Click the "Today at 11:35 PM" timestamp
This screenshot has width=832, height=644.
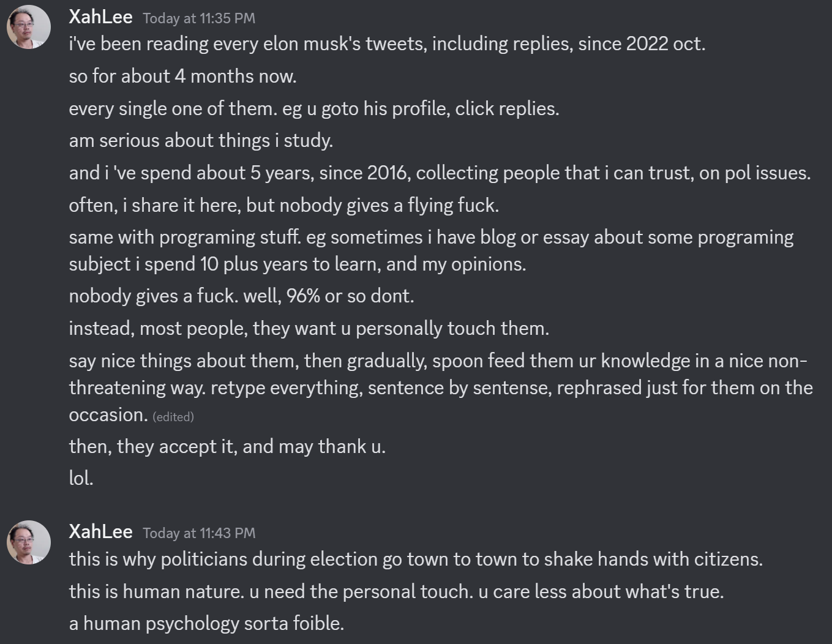point(199,18)
